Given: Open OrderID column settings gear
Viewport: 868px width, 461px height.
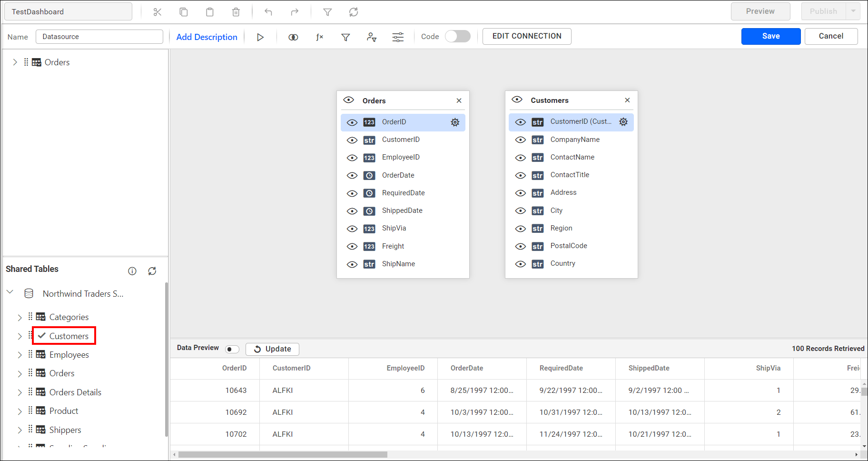Looking at the screenshot, I should (x=455, y=122).
